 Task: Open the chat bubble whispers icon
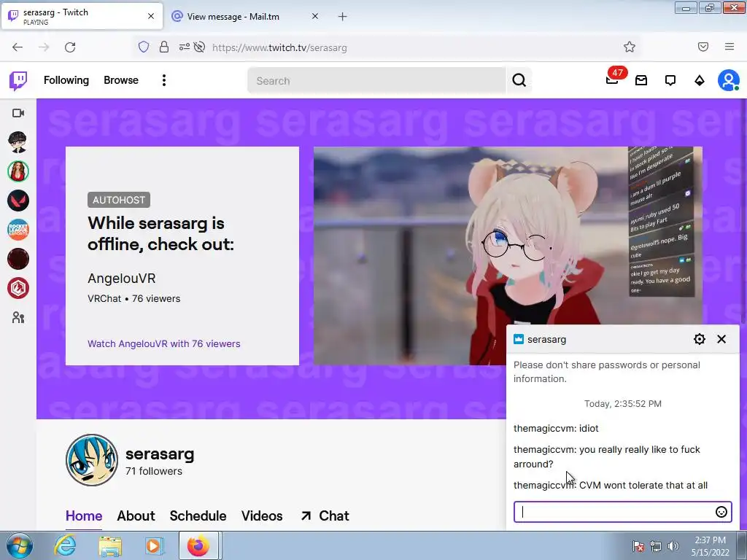tap(670, 80)
